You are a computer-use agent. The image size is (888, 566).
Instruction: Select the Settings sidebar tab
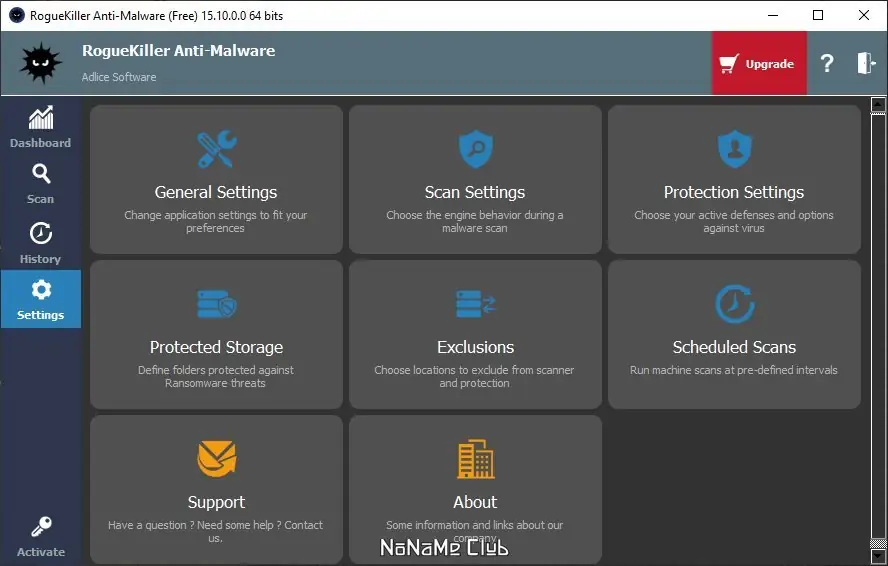(x=40, y=300)
